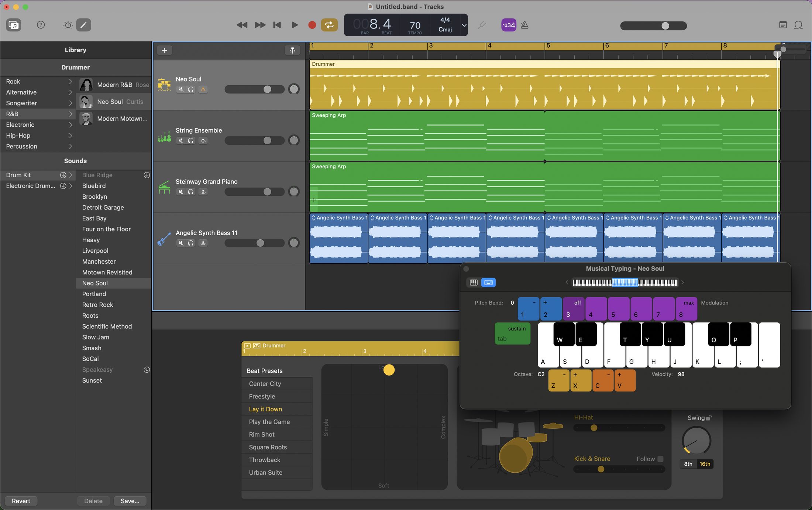This screenshot has width=812, height=510.
Task: Go to beginning of project
Action: pyautogui.click(x=277, y=25)
